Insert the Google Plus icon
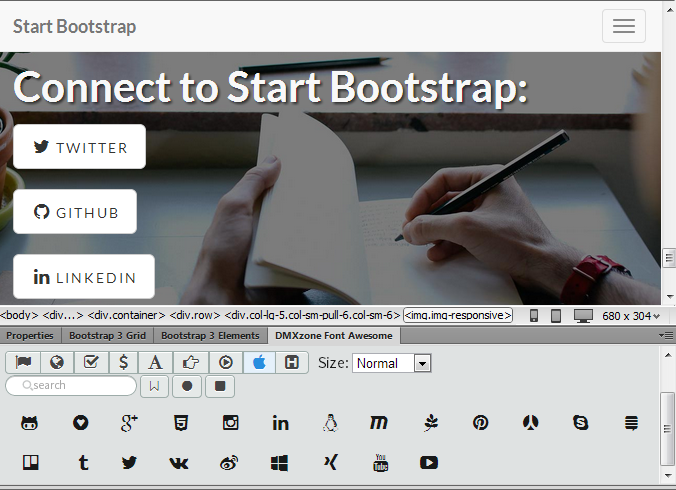This screenshot has height=490, width=676. pyautogui.click(x=129, y=423)
